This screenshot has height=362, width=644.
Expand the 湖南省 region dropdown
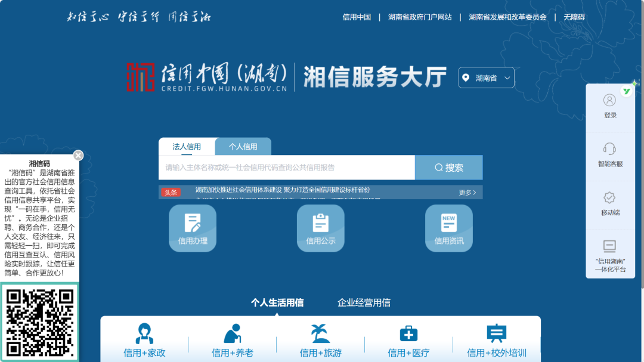click(486, 78)
